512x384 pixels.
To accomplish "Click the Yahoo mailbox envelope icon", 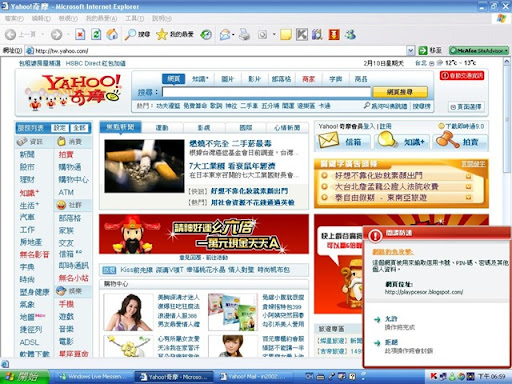I will (x=328, y=140).
